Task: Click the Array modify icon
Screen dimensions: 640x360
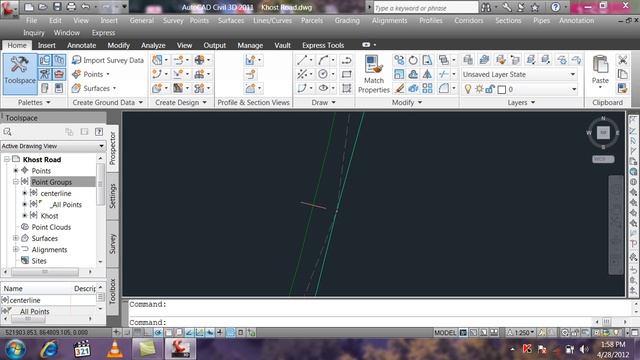Action: pos(427,88)
